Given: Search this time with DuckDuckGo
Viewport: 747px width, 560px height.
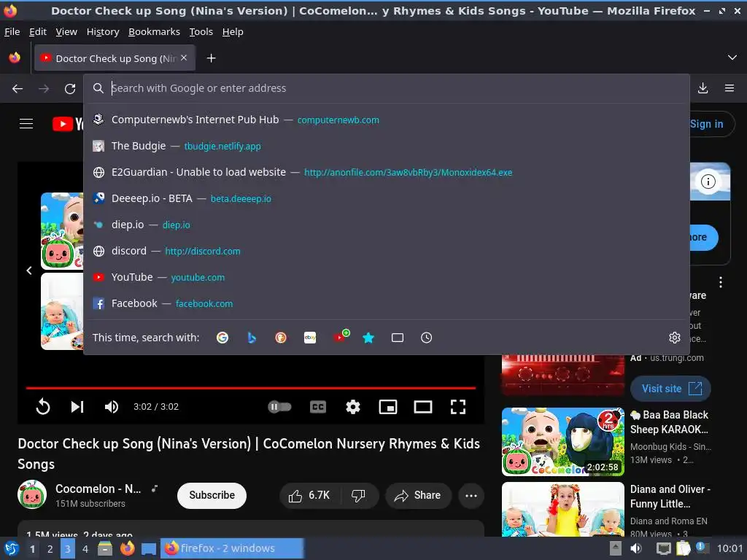Looking at the screenshot, I should (x=281, y=338).
